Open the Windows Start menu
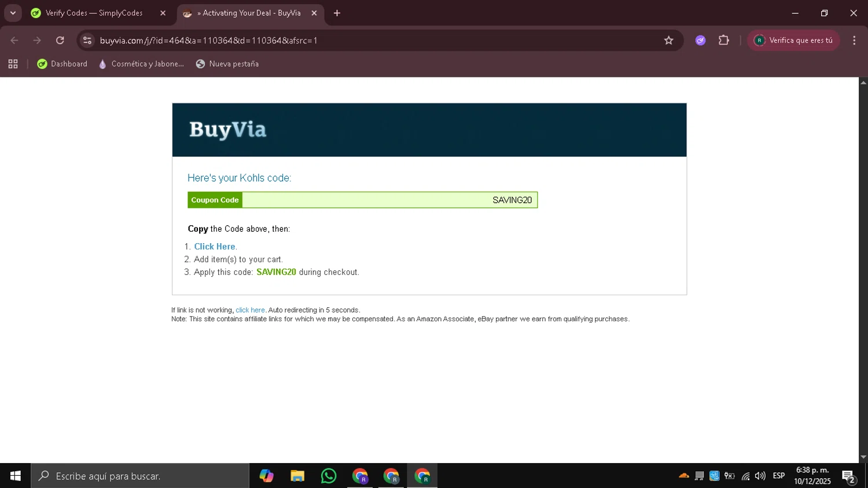868x488 pixels. [x=16, y=476]
